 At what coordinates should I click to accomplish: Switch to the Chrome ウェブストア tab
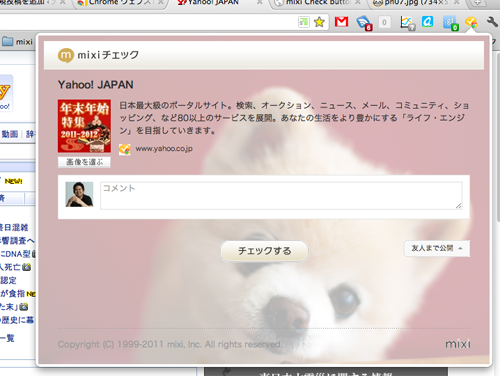coord(120,3)
